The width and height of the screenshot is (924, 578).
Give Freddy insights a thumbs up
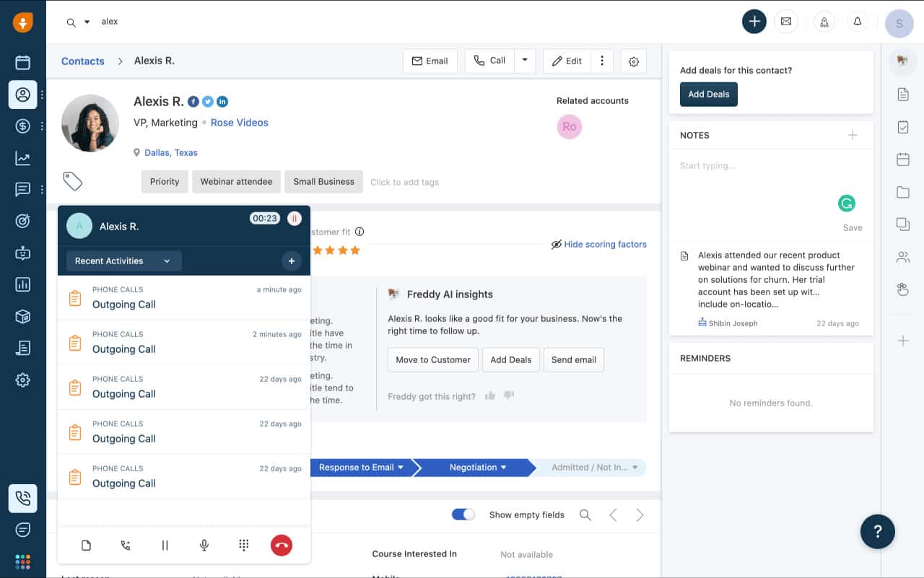click(490, 396)
